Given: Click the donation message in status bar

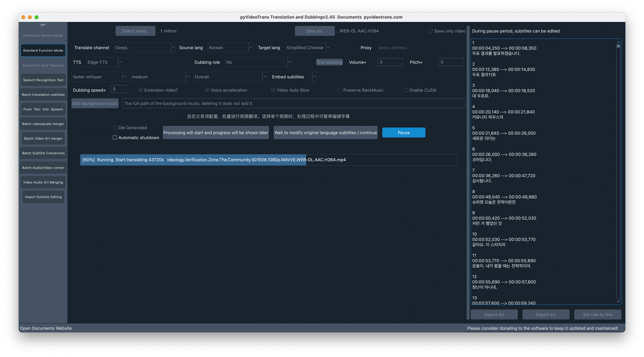Looking at the screenshot, I should pos(542,328).
